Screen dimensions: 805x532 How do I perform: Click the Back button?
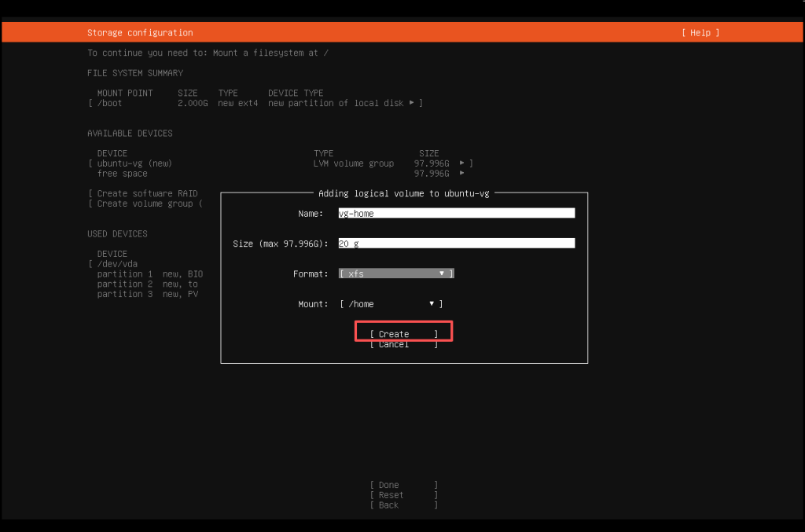coord(402,504)
